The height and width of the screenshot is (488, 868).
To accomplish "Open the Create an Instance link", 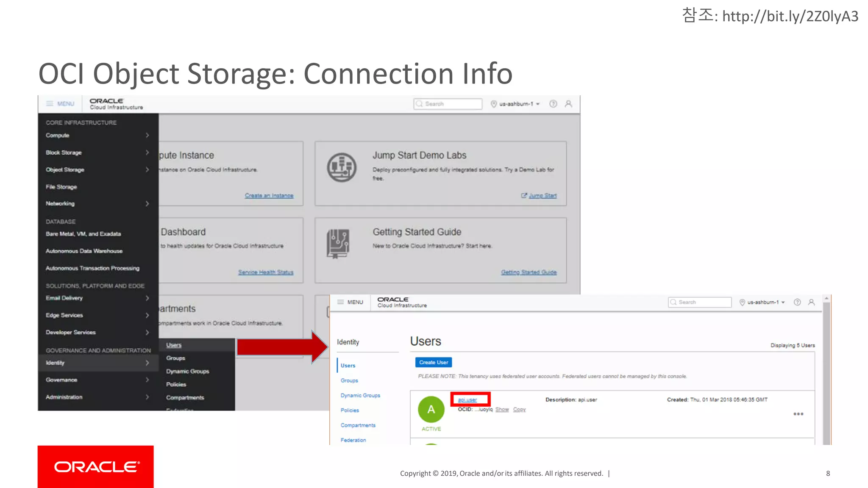I will pyautogui.click(x=269, y=195).
